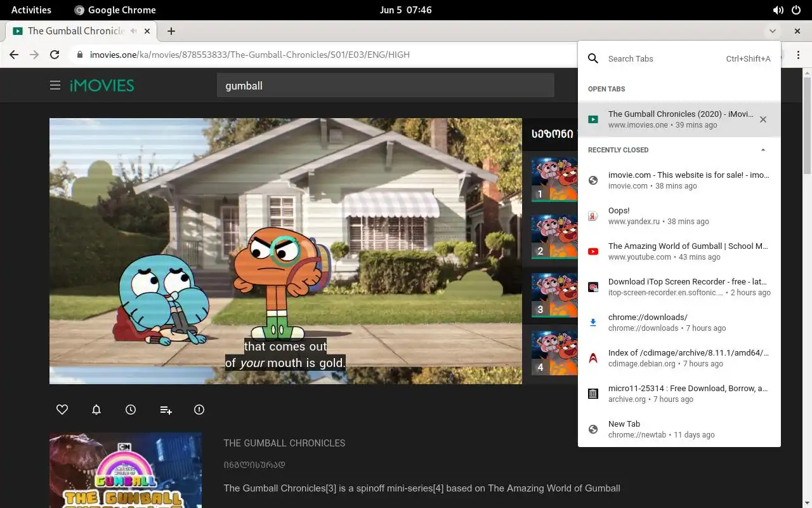Collapse the Recently Closed section

tap(763, 150)
